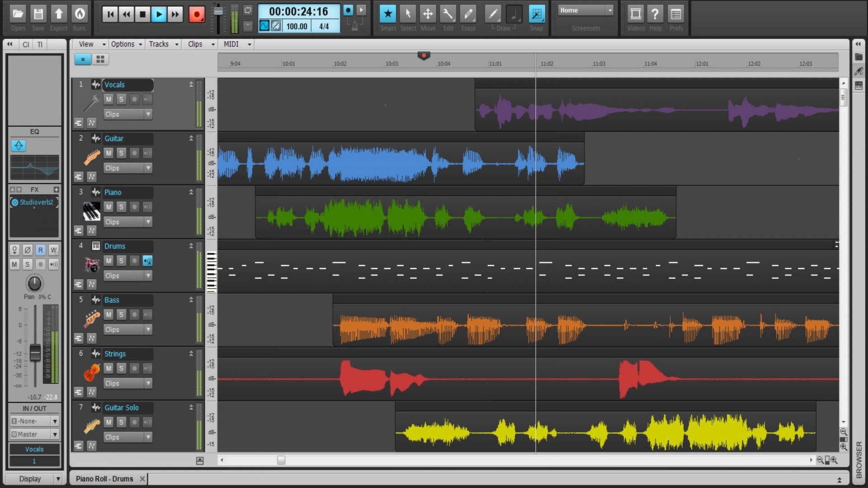Open Vocals track Clips dropdown

point(127,114)
